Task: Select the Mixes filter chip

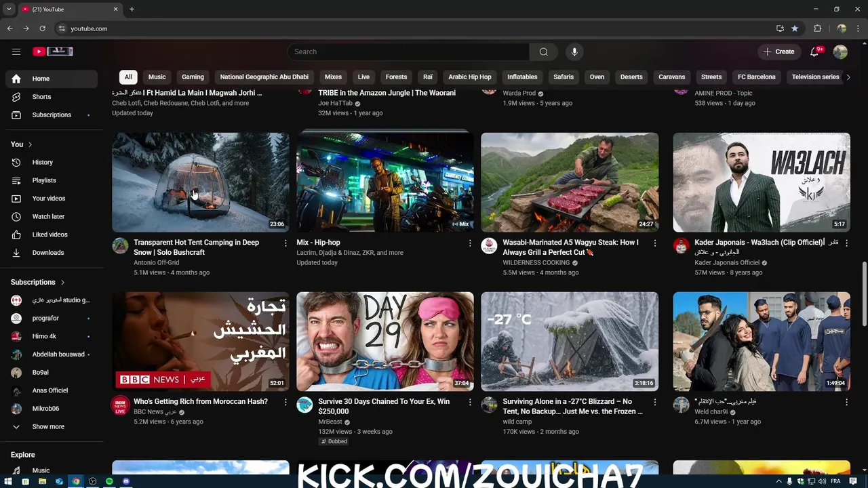Action: pyautogui.click(x=333, y=77)
